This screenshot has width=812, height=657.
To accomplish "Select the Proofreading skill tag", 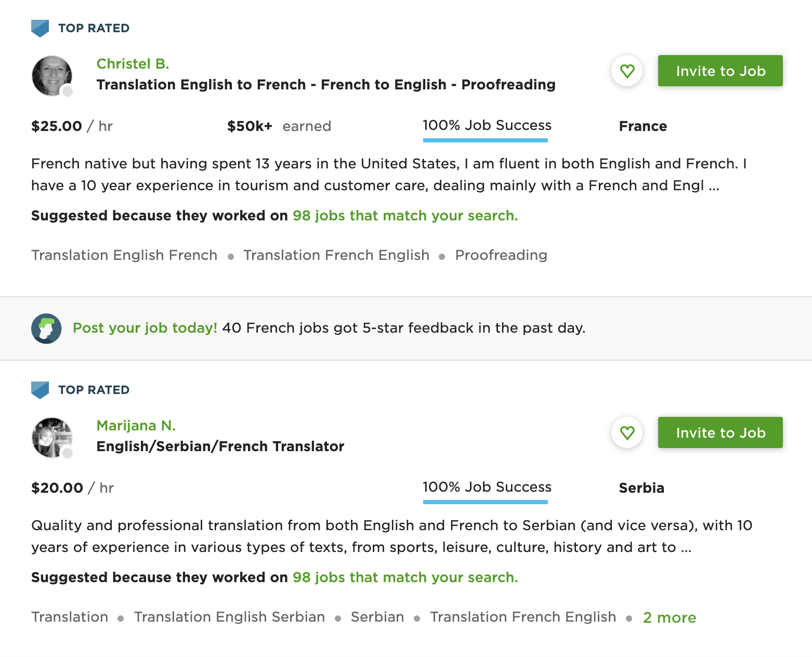I will [501, 255].
